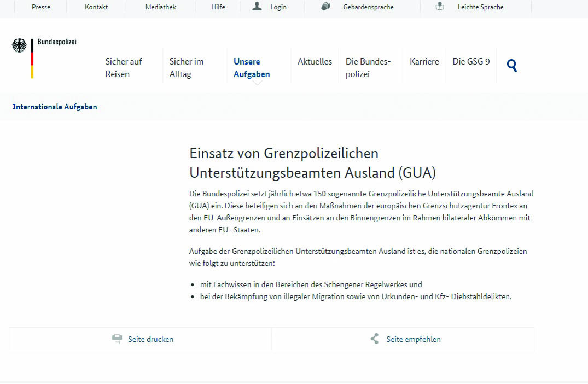Click the Bundespolizei eagle logo
This screenshot has width=588, height=384.
pyautogui.click(x=20, y=45)
